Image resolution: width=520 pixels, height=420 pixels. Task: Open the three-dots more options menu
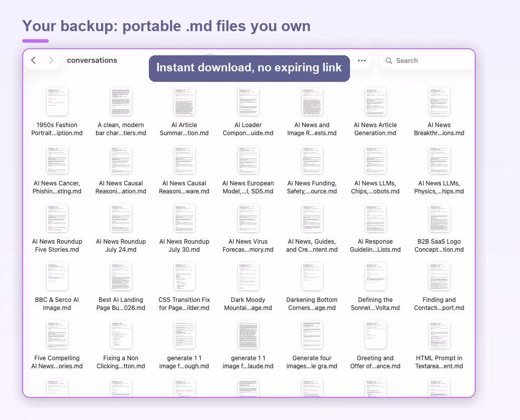[x=362, y=60]
